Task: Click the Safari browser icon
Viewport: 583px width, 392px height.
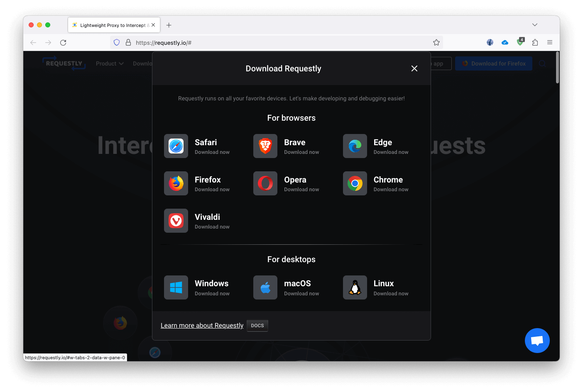Action: pyautogui.click(x=176, y=146)
